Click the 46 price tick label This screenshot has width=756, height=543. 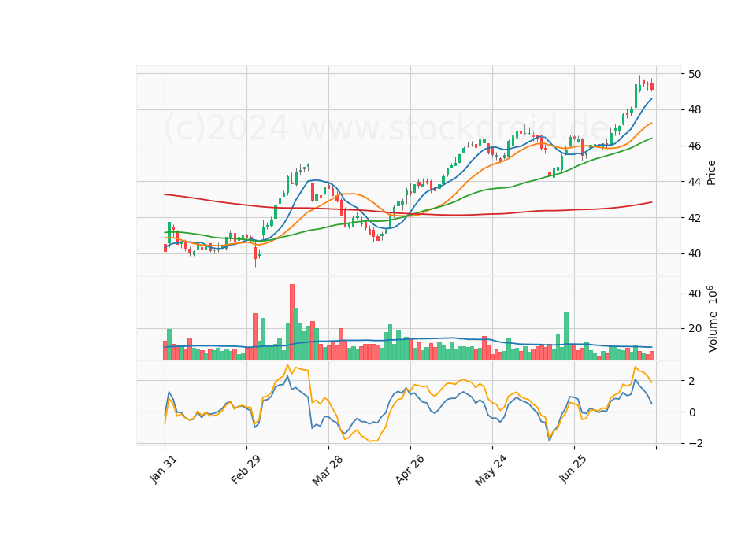[695, 146]
